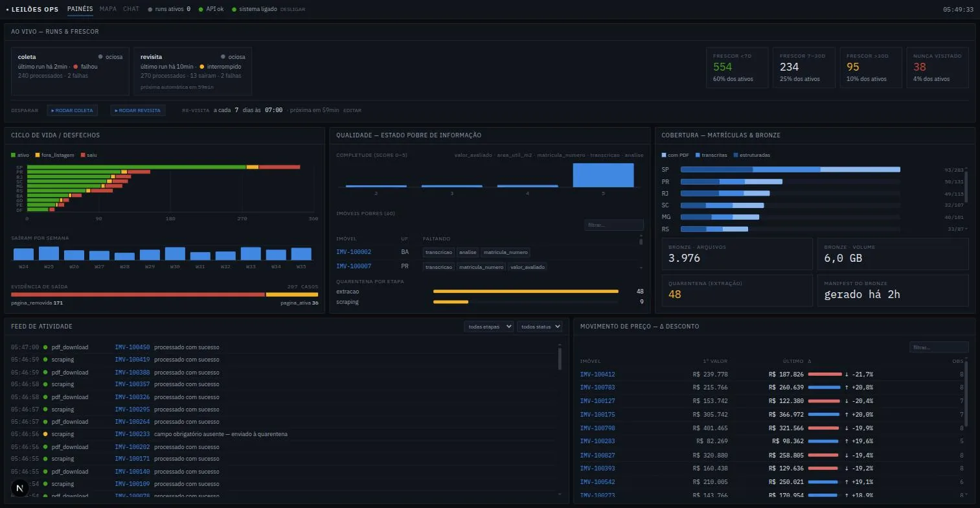
Task: Run the RODAR COLETA button
Action: coord(72,110)
